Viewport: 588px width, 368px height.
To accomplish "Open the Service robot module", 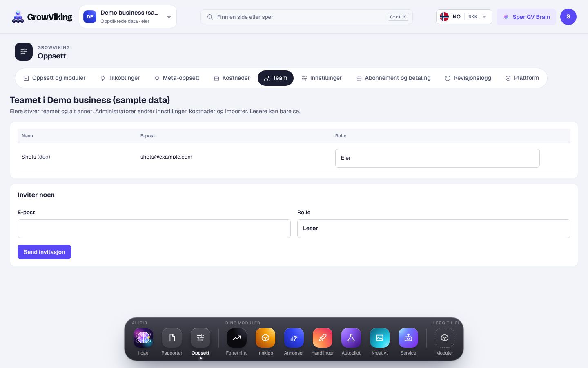I will pos(408,338).
